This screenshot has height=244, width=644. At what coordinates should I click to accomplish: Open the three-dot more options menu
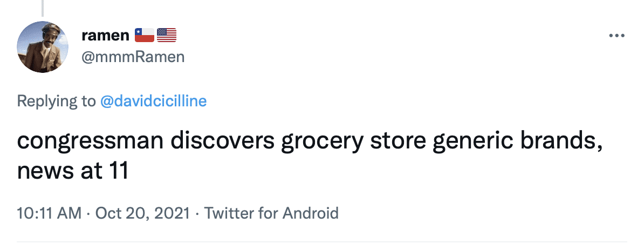[616, 36]
